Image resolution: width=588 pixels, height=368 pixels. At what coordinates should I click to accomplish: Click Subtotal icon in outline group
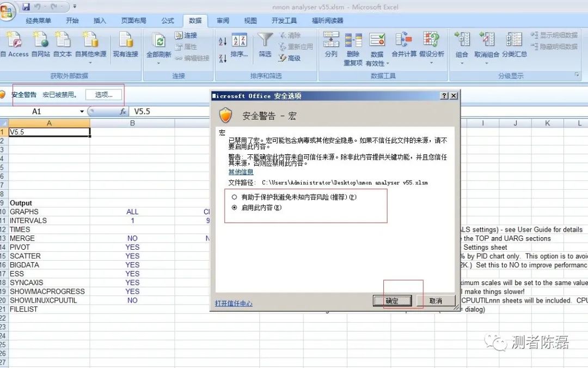[514, 39]
